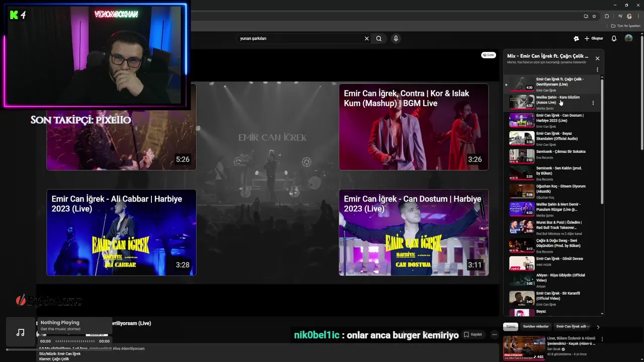Open Chrome media control icon
This screenshot has height=362, width=644.
coord(621,16)
